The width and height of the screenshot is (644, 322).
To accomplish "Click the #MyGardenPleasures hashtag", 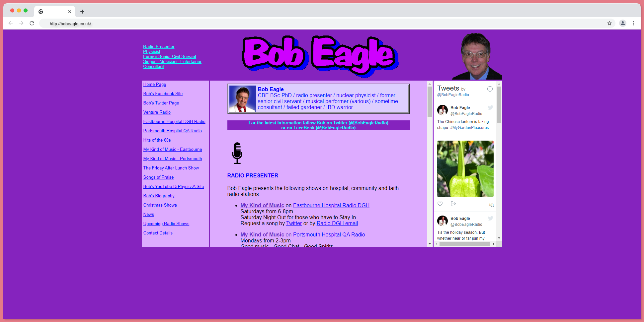I will (x=469, y=127).
